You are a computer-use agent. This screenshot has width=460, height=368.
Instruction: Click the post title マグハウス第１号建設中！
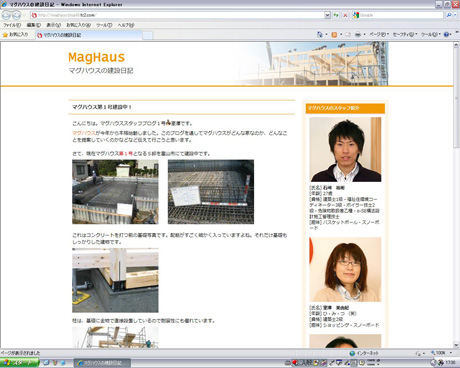click(102, 107)
